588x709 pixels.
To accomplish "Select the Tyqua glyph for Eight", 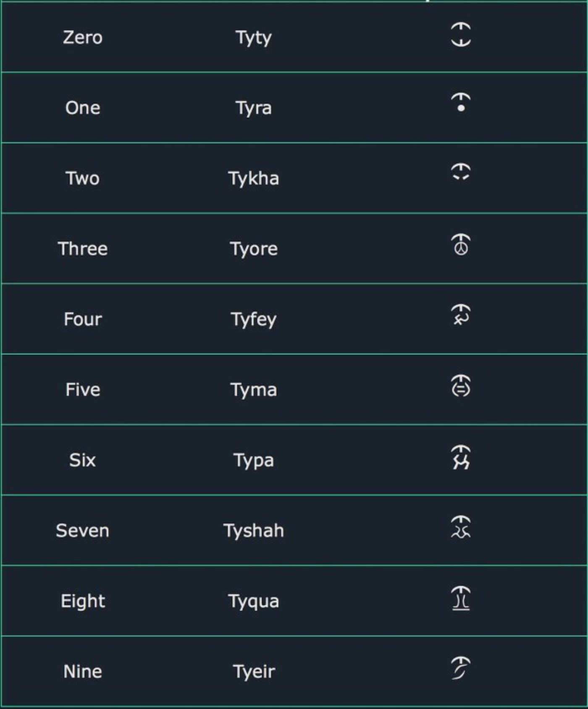I will pos(461,598).
